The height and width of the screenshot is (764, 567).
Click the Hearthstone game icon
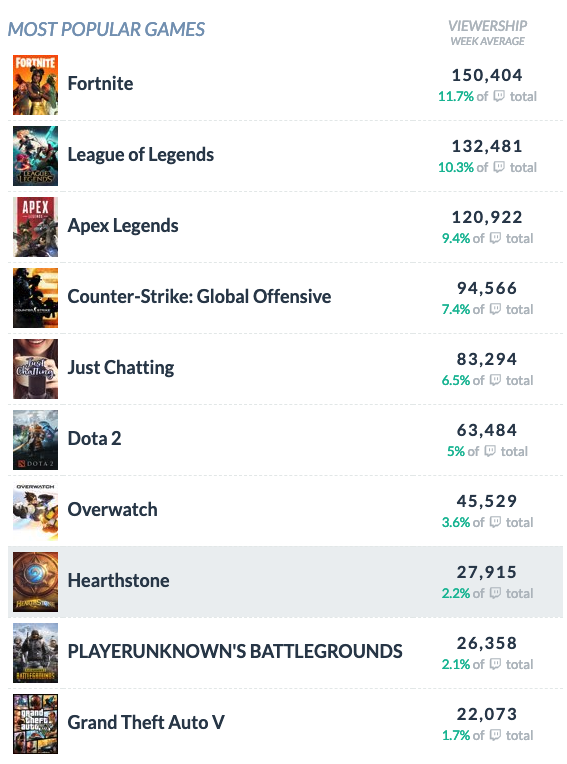[35, 582]
